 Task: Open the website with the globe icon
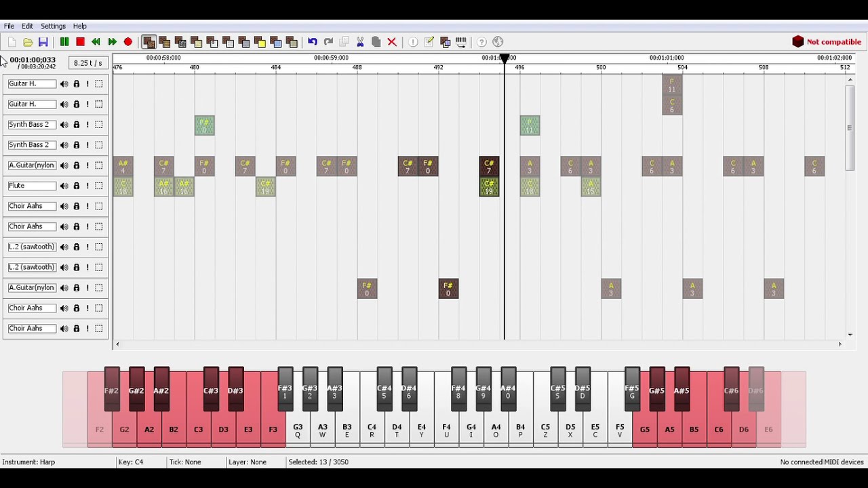[498, 42]
